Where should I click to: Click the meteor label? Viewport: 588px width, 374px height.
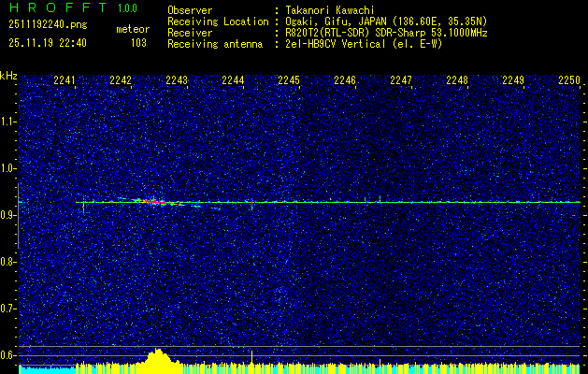(x=133, y=29)
